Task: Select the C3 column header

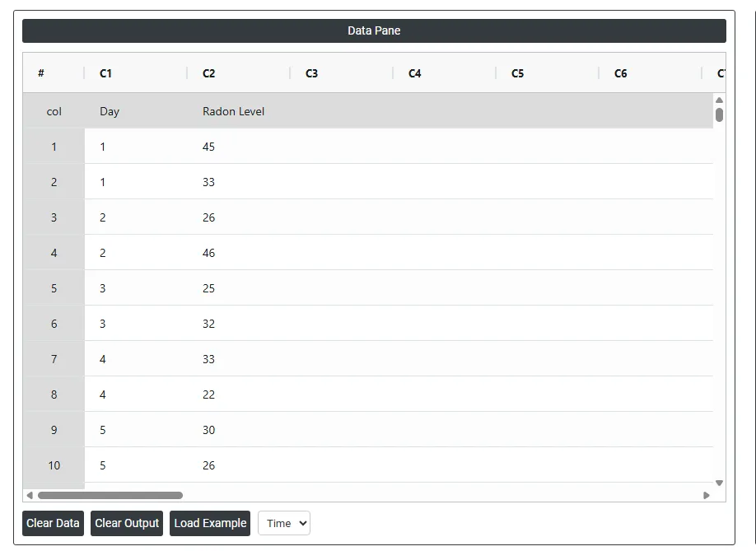Action: 342,73
